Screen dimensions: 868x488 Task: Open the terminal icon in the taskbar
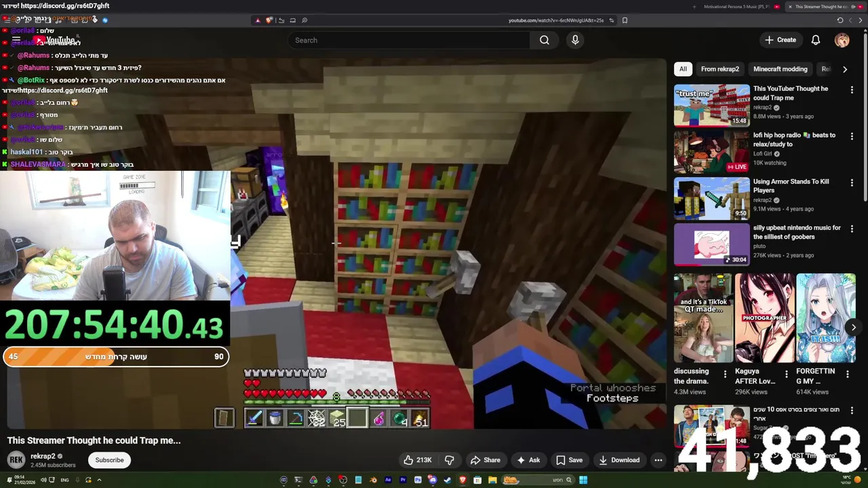[298, 480]
